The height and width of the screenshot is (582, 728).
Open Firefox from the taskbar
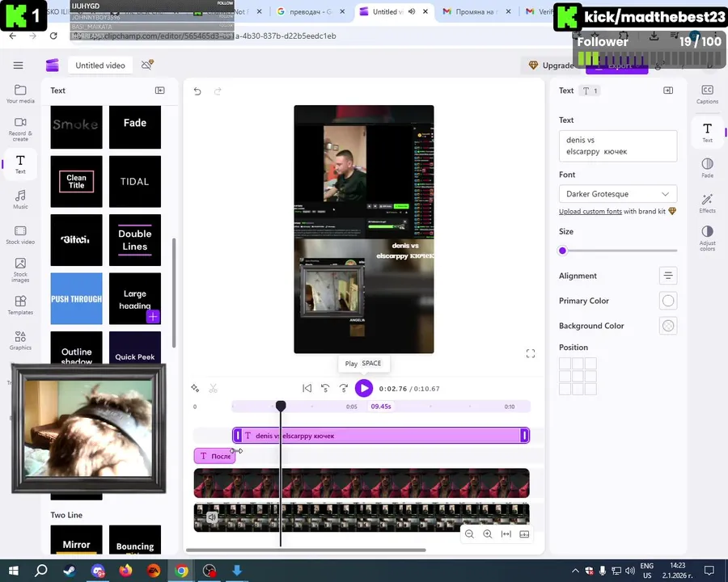click(x=125, y=571)
